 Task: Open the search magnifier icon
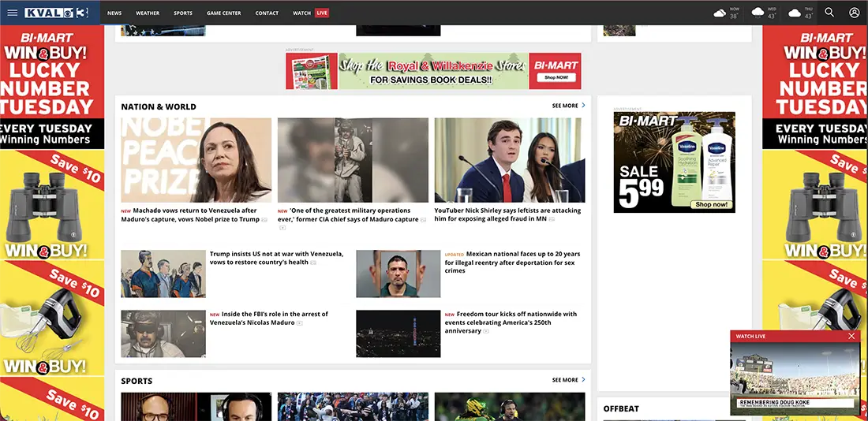(829, 12)
